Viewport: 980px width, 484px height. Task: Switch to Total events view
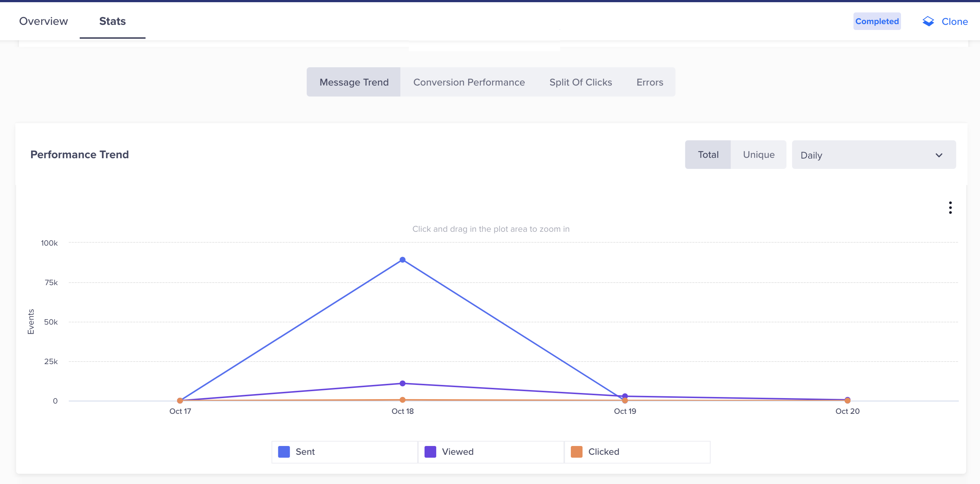click(x=708, y=155)
